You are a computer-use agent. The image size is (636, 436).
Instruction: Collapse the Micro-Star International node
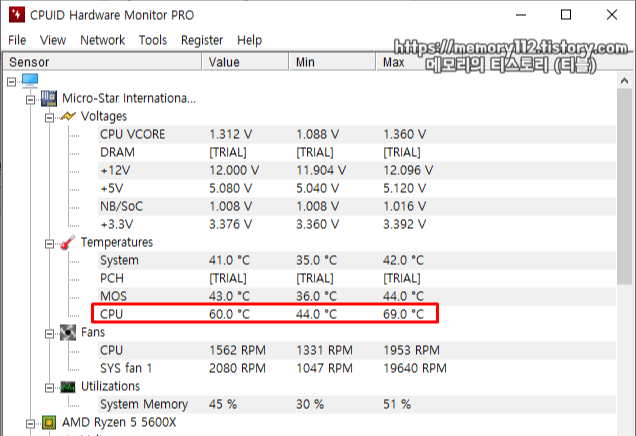click(30, 100)
